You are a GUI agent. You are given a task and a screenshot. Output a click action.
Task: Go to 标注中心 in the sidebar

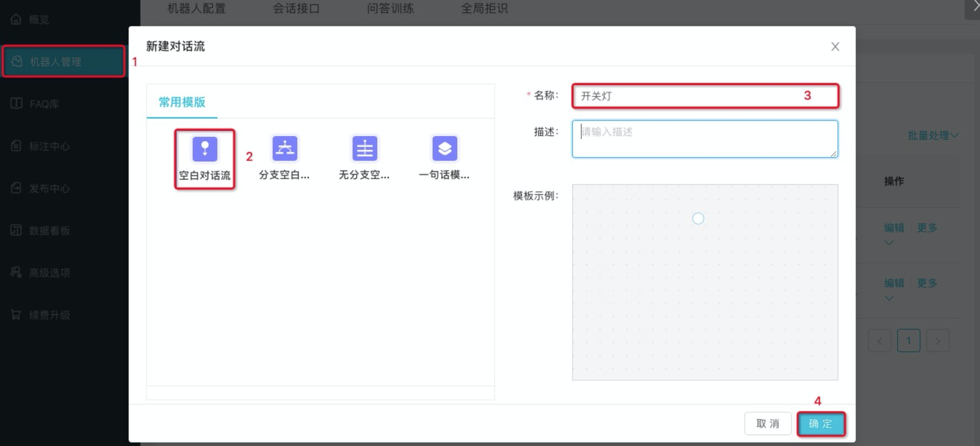pyautogui.click(x=49, y=146)
